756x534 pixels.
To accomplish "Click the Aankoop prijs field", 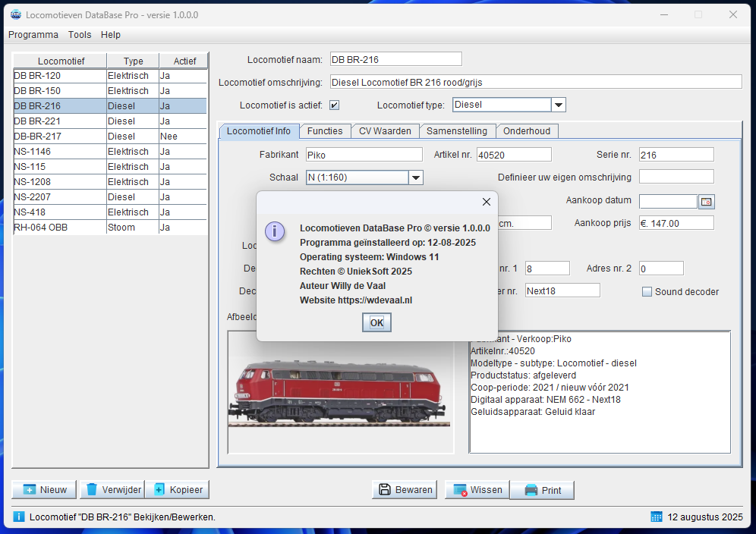I will pyautogui.click(x=676, y=223).
